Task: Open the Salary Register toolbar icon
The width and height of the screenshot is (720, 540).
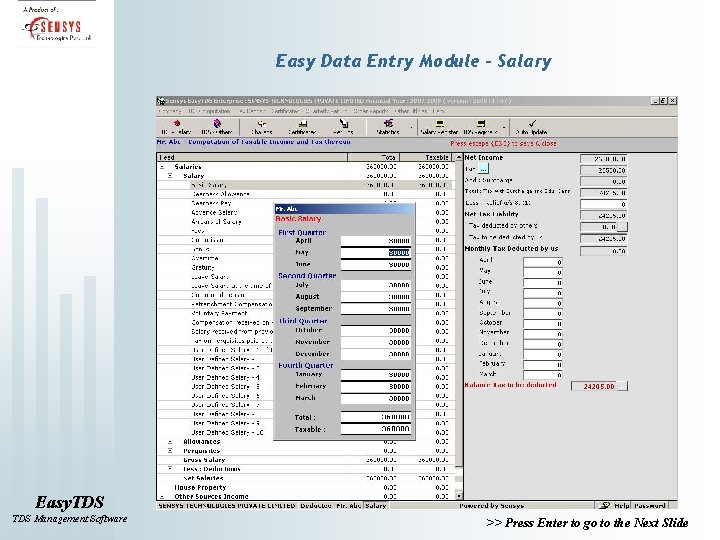Action: click(x=439, y=127)
